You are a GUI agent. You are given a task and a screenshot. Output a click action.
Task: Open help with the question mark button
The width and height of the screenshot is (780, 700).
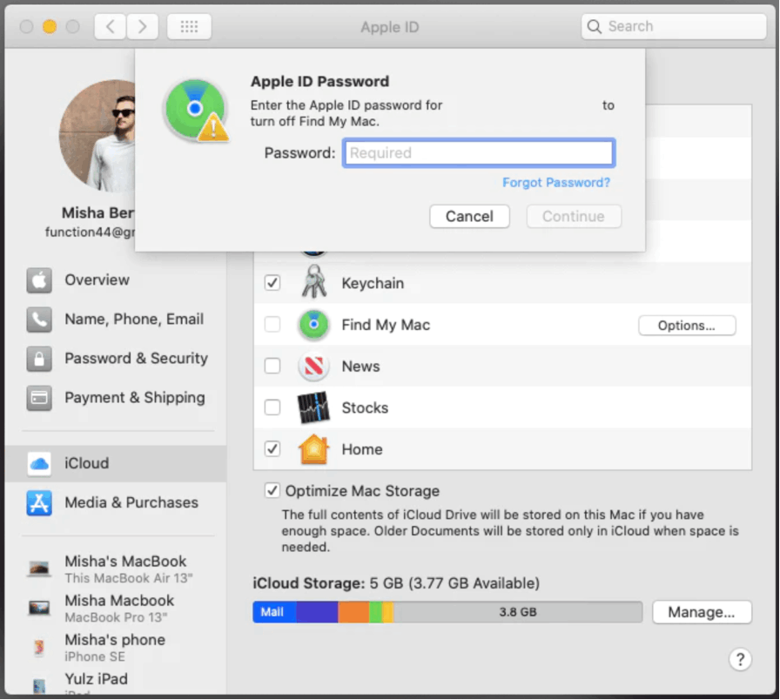(740, 660)
